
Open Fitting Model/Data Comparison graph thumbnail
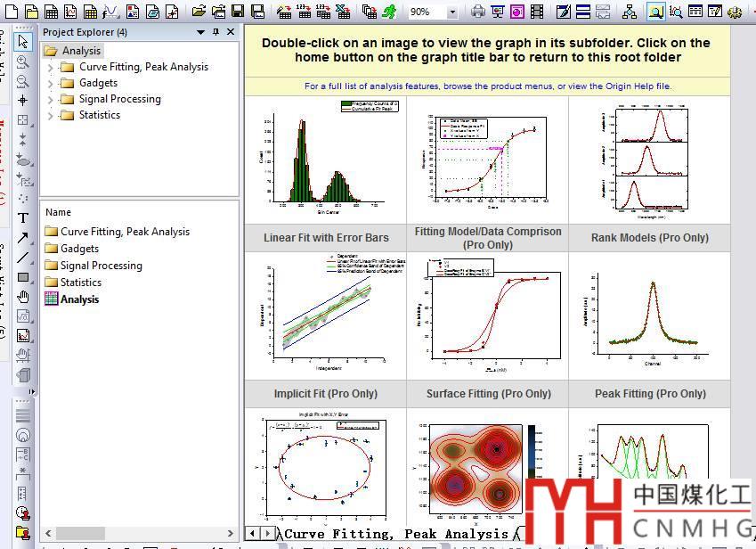pyautogui.click(x=487, y=315)
